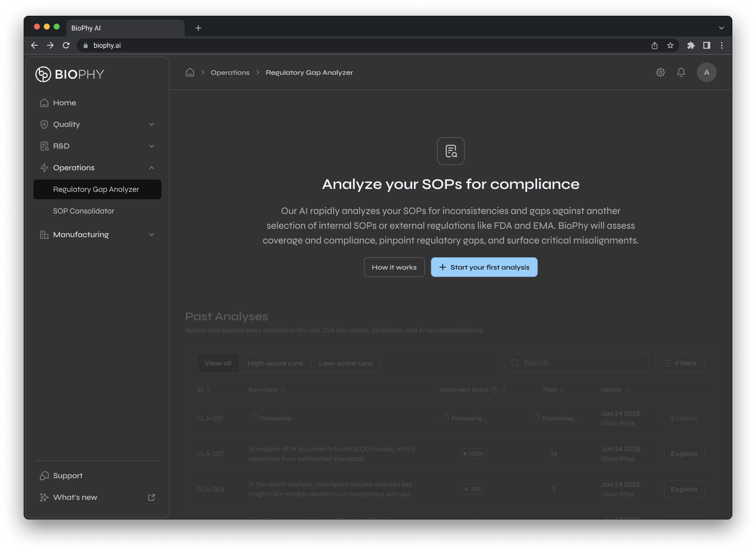
Task: Expand the Manufacturing section
Action: click(152, 235)
